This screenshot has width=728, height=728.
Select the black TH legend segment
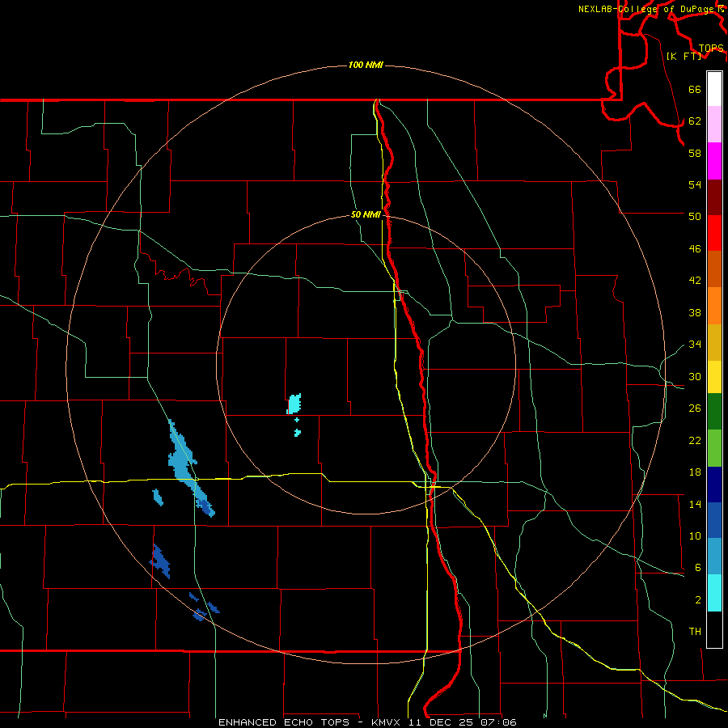(714, 629)
